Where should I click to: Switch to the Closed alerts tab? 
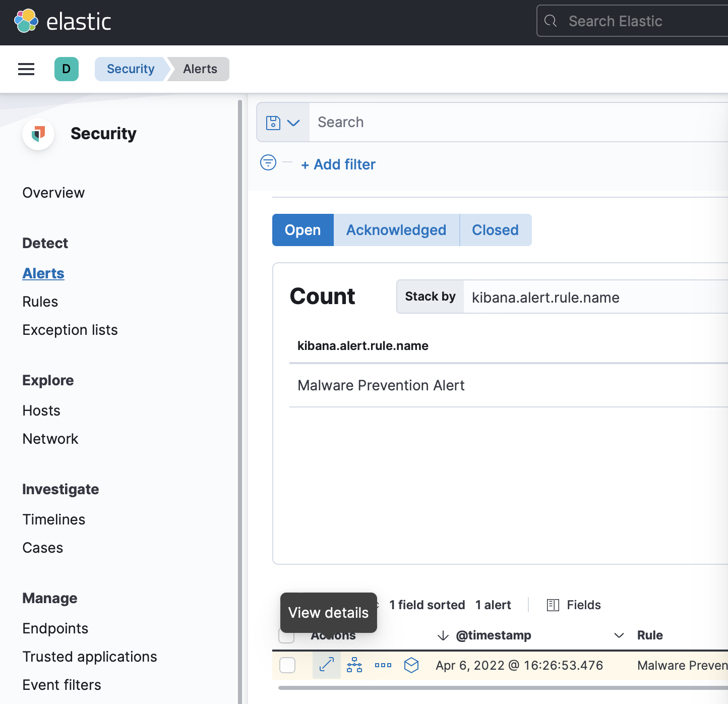coord(495,230)
